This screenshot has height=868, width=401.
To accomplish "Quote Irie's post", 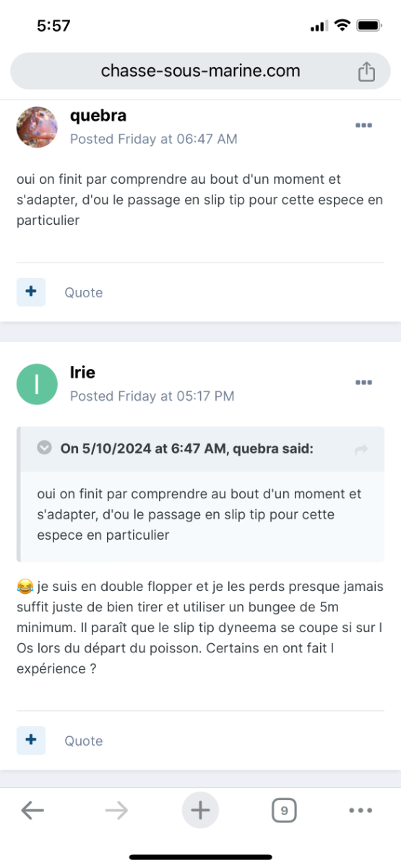I will [x=84, y=741].
